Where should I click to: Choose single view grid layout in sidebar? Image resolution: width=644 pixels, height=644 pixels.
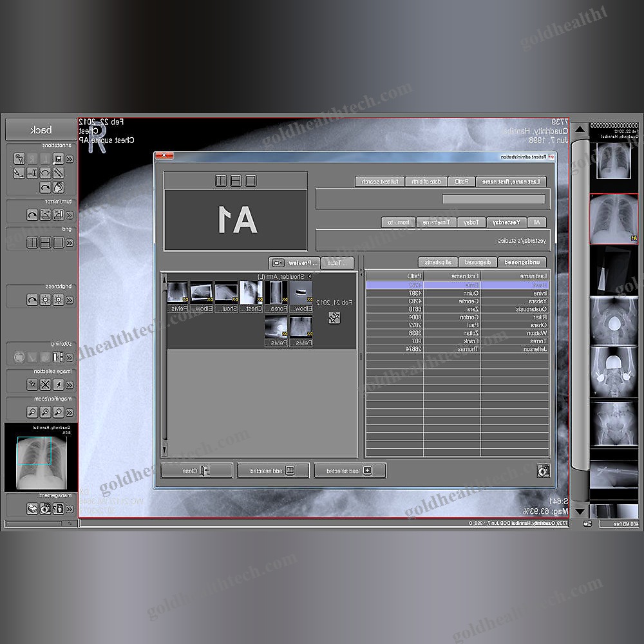pos(59,243)
